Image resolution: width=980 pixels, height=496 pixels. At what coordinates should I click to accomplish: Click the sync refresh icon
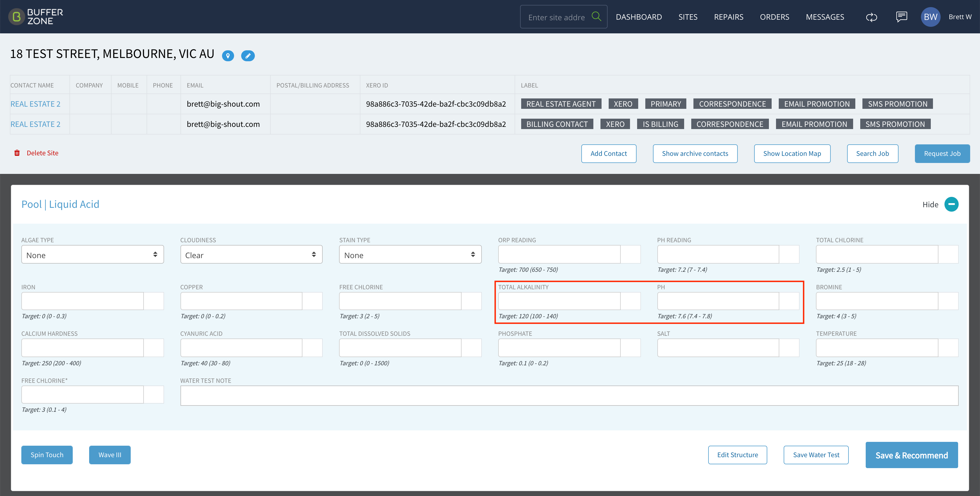pos(871,17)
